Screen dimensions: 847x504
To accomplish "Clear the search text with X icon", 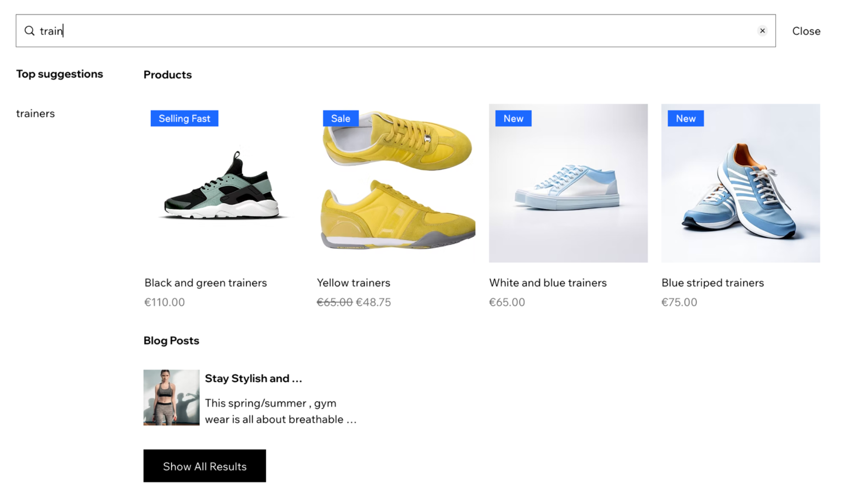I will click(762, 31).
